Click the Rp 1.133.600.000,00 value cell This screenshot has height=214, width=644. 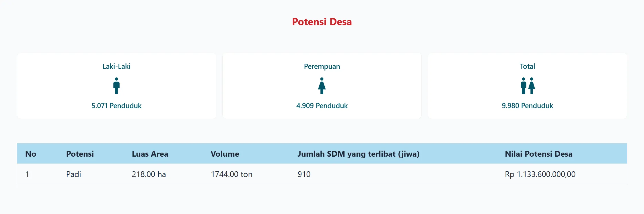540,174
